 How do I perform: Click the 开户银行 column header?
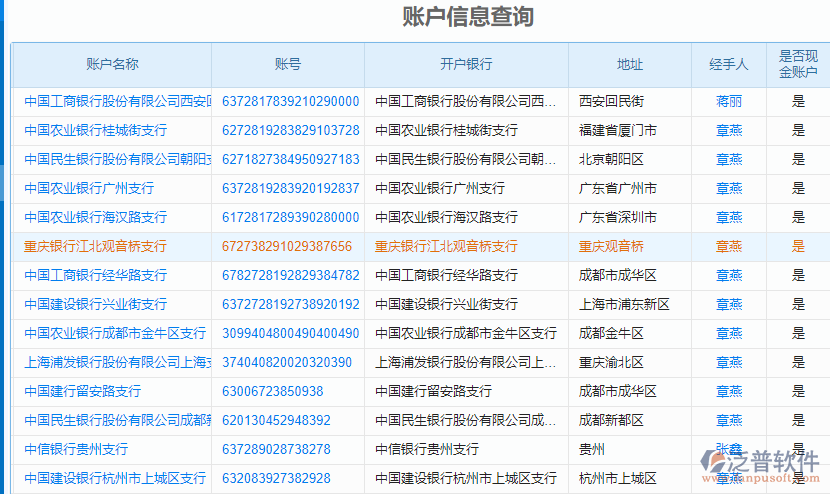tap(466, 65)
